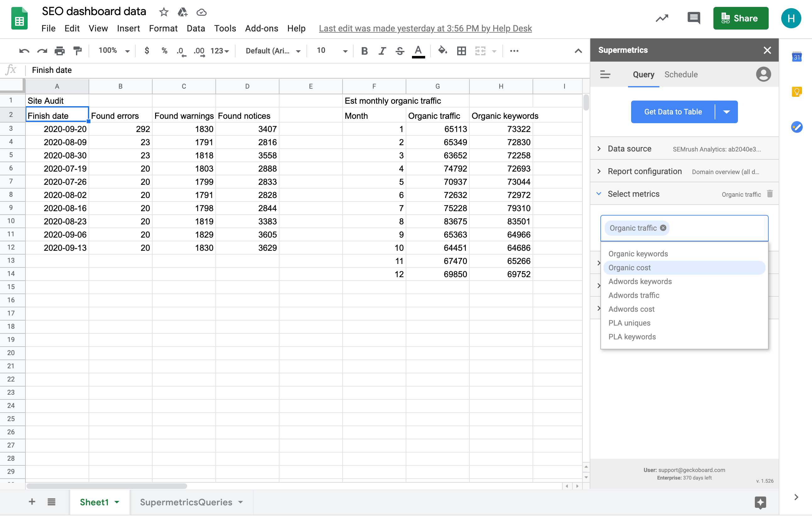Open the Google Calendar side panel icon
812x516 pixels.
(797, 56)
